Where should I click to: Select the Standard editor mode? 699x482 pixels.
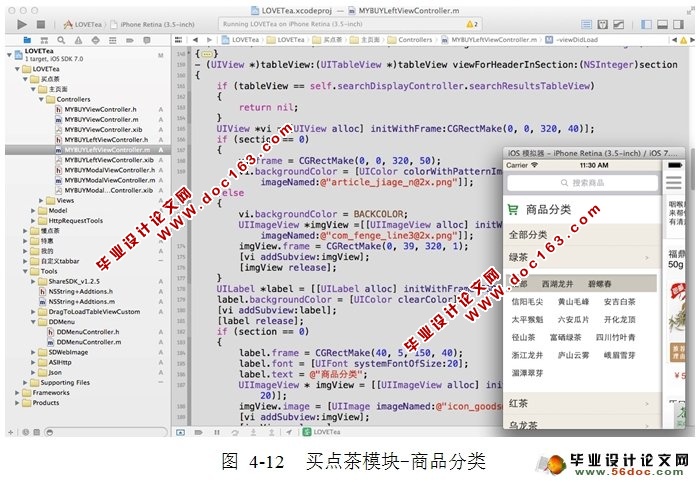click(x=587, y=24)
